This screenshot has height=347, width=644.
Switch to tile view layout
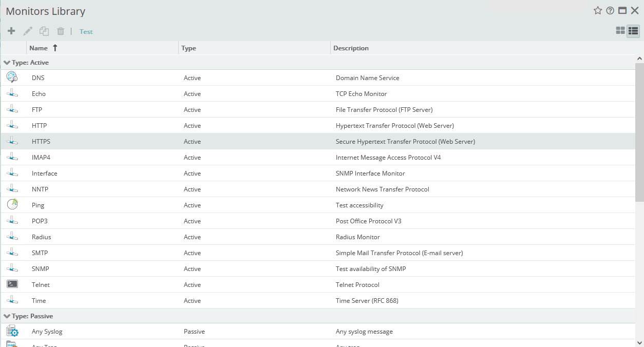pos(620,31)
